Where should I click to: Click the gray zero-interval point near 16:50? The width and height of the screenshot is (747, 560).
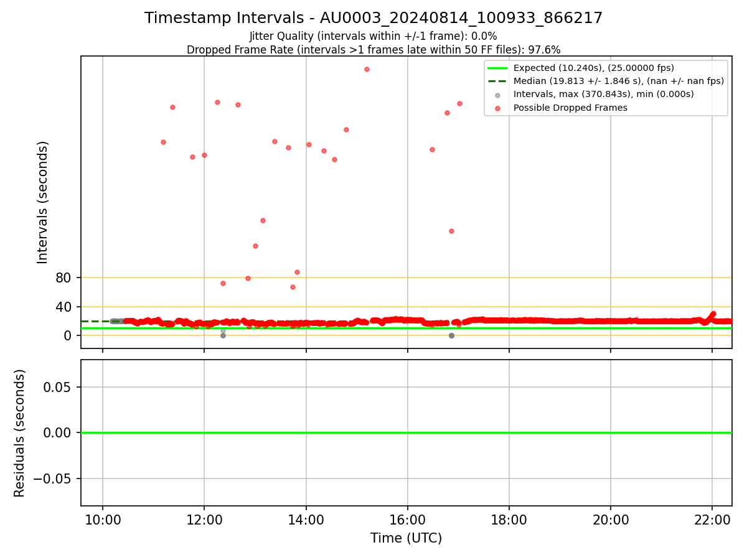pyautogui.click(x=451, y=335)
